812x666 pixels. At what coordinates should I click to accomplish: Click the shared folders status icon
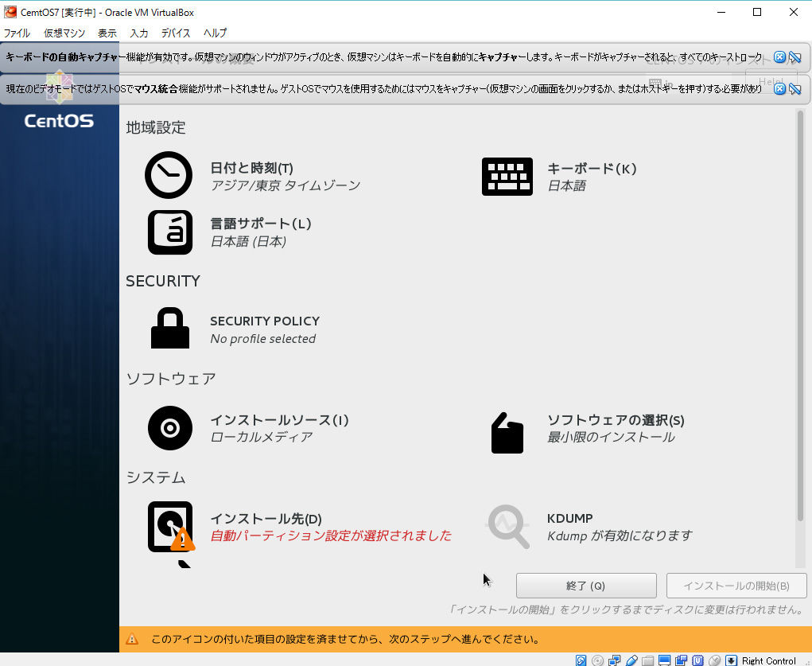(x=647, y=660)
